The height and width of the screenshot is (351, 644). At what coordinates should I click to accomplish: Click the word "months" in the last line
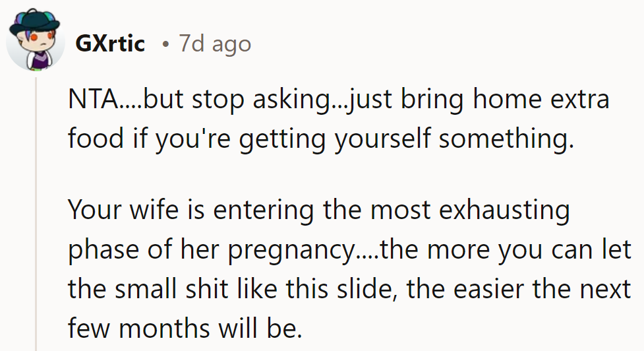tap(164, 329)
